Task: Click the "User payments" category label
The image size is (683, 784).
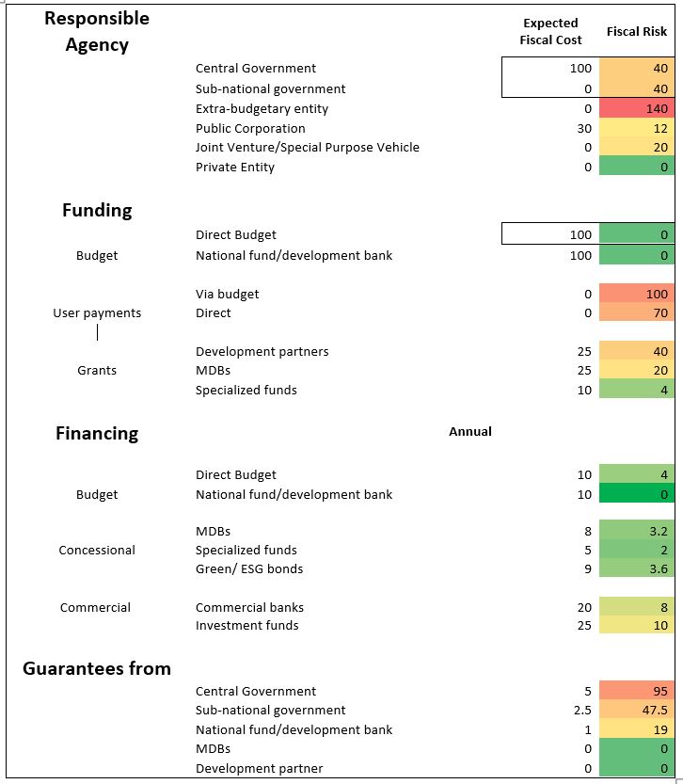Action: click(97, 313)
